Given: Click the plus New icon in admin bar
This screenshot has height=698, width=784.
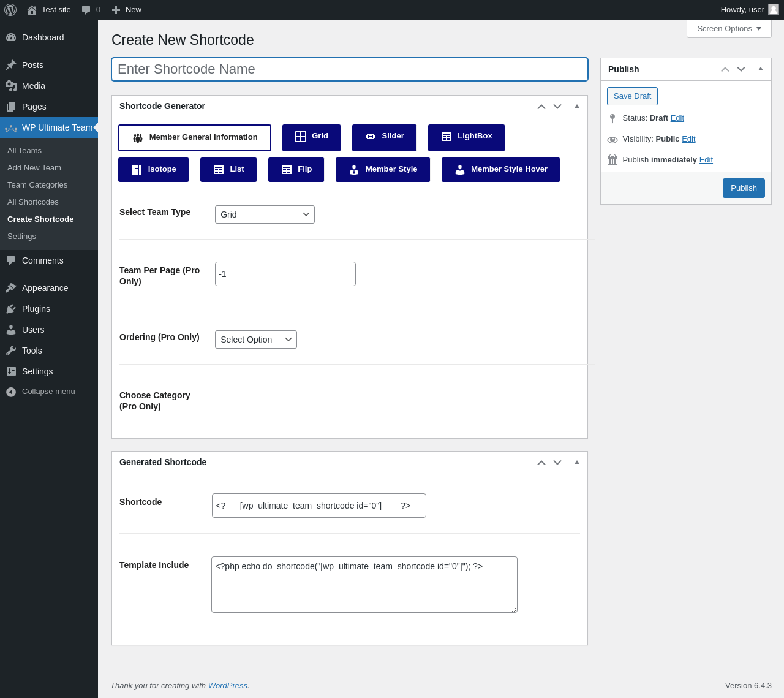Looking at the screenshot, I should [x=116, y=10].
